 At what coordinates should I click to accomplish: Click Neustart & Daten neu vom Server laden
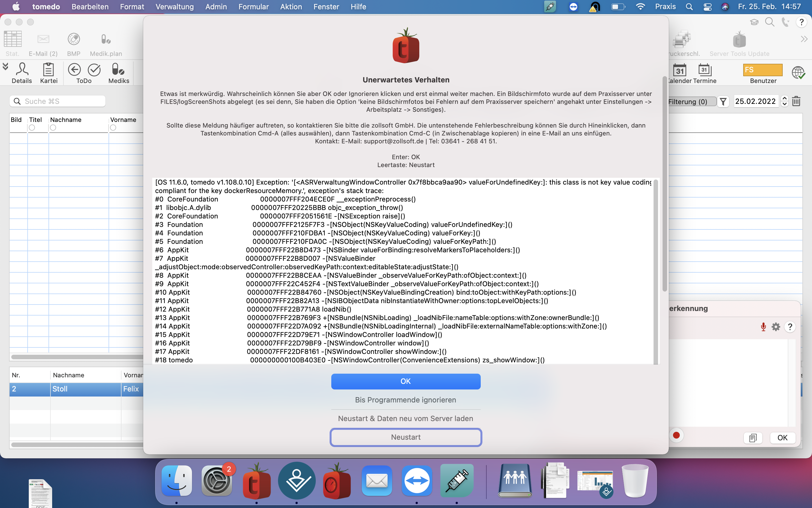pos(406,419)
